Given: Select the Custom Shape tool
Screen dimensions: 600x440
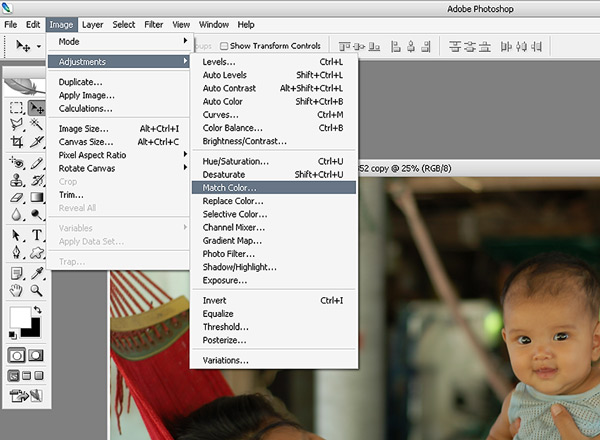Looking at the screenshot, I should pos(37,252).
